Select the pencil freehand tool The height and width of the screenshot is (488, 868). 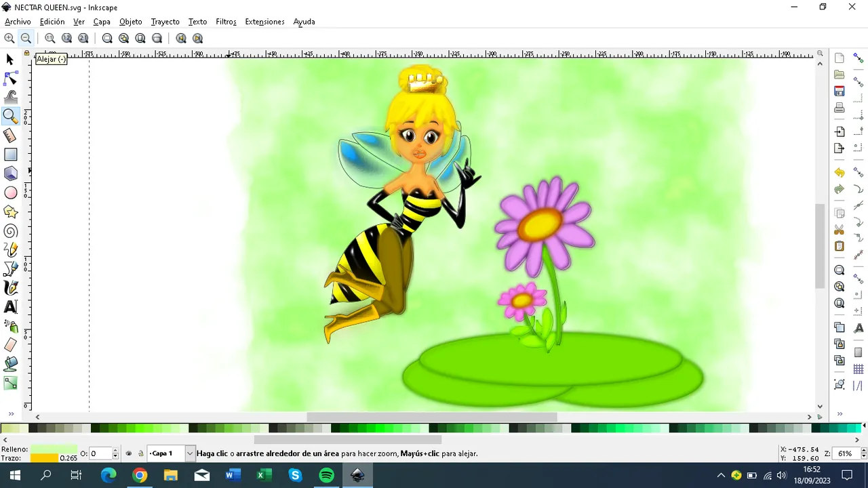[10, 250]
